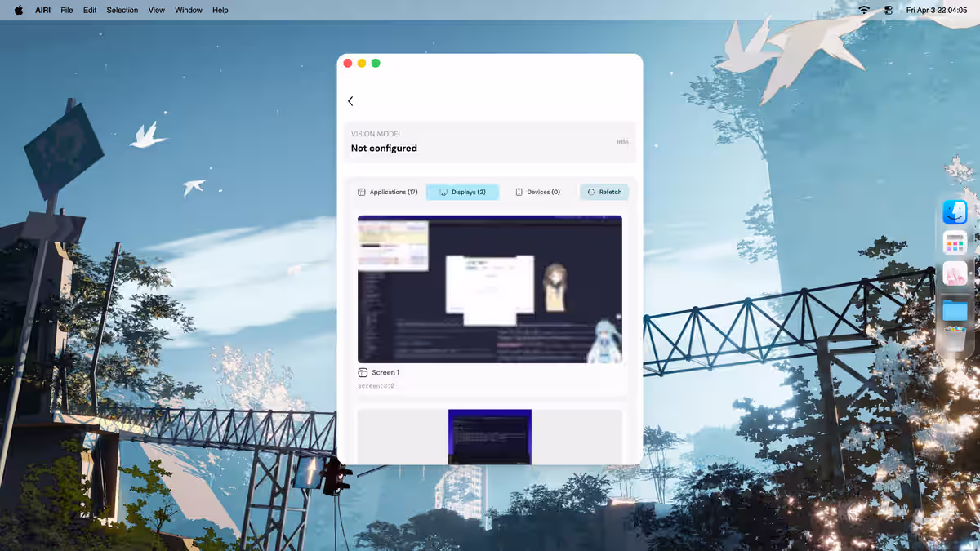Select the Displays (2) tab
Screen dimensions: 980x551
click(462, 192)
